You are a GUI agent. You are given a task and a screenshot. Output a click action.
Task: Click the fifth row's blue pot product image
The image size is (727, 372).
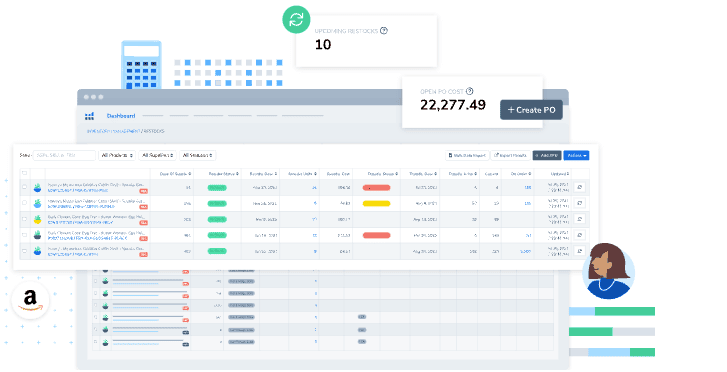click(38, 251)
